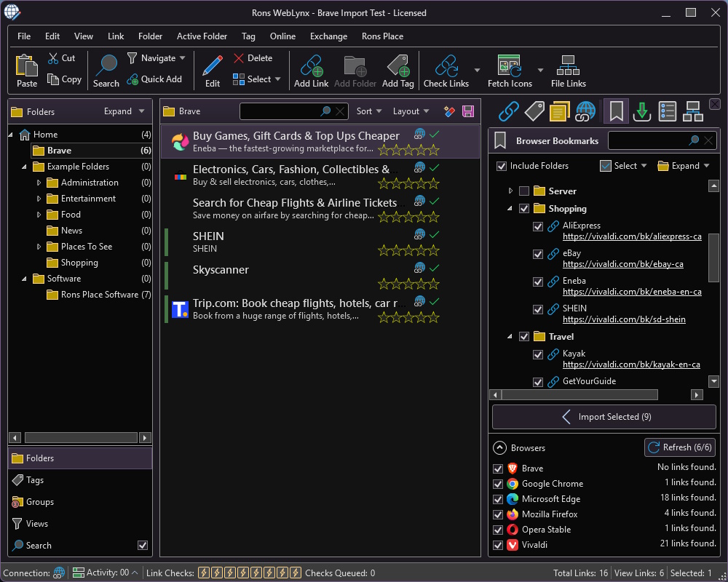This screenshot has width=728, height=582.
Task: Open the tag panel icon
Action: pyautogui.click(x=534, y=111)
